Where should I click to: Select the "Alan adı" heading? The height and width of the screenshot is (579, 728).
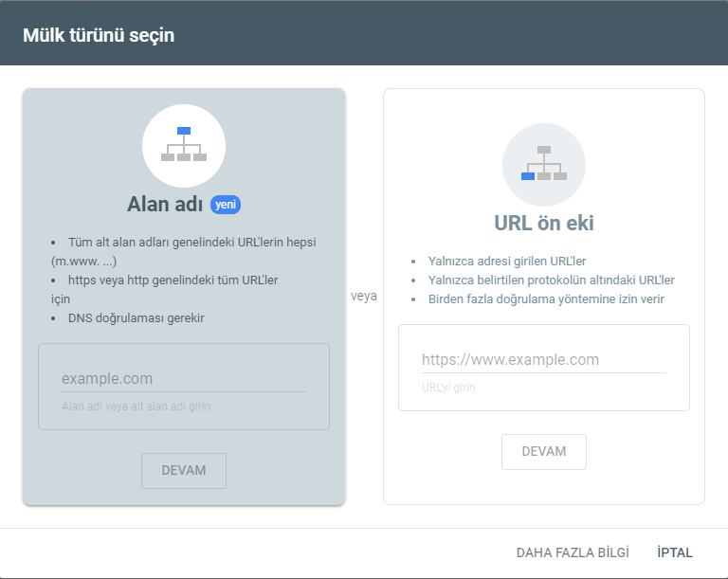click(x=167, y=205)
